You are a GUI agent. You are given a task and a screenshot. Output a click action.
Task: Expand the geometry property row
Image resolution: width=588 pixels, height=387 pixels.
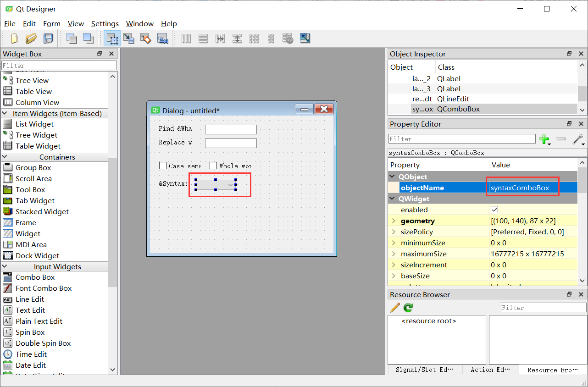(x=393, y=221)
